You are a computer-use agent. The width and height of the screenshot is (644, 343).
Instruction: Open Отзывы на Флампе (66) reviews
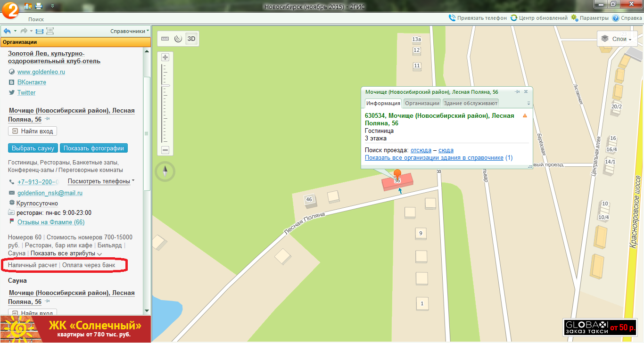[51, 222]
